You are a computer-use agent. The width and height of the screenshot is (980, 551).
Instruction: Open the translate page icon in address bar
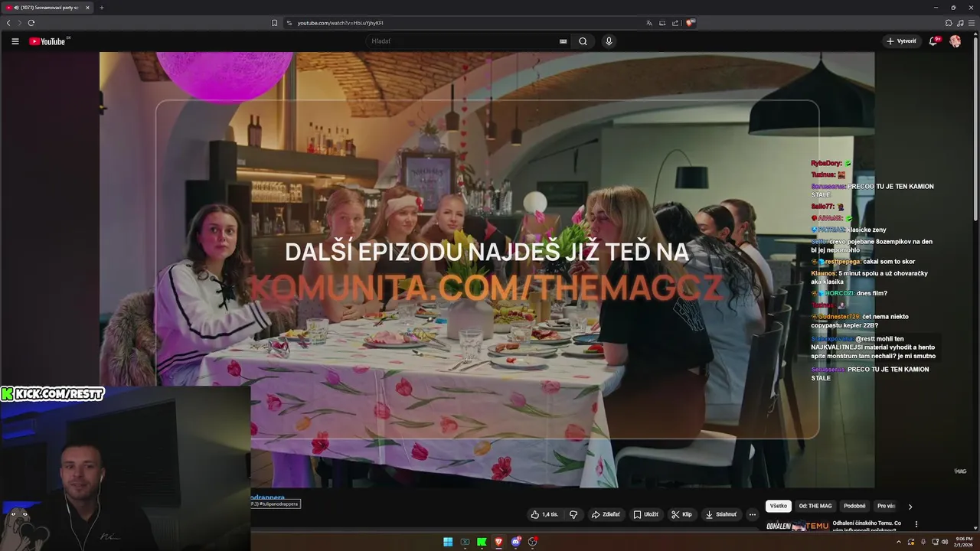(649, 23)
